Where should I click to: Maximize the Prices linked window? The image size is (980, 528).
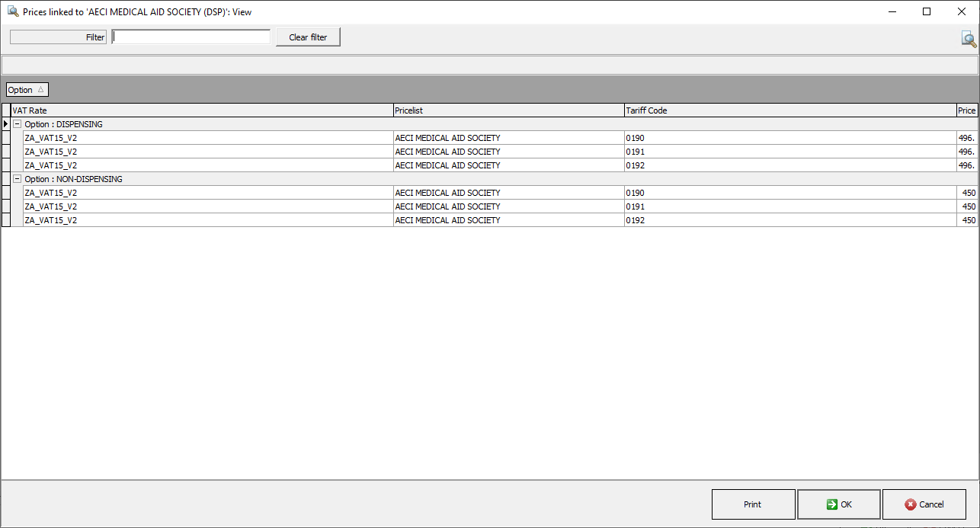[927, 11]
